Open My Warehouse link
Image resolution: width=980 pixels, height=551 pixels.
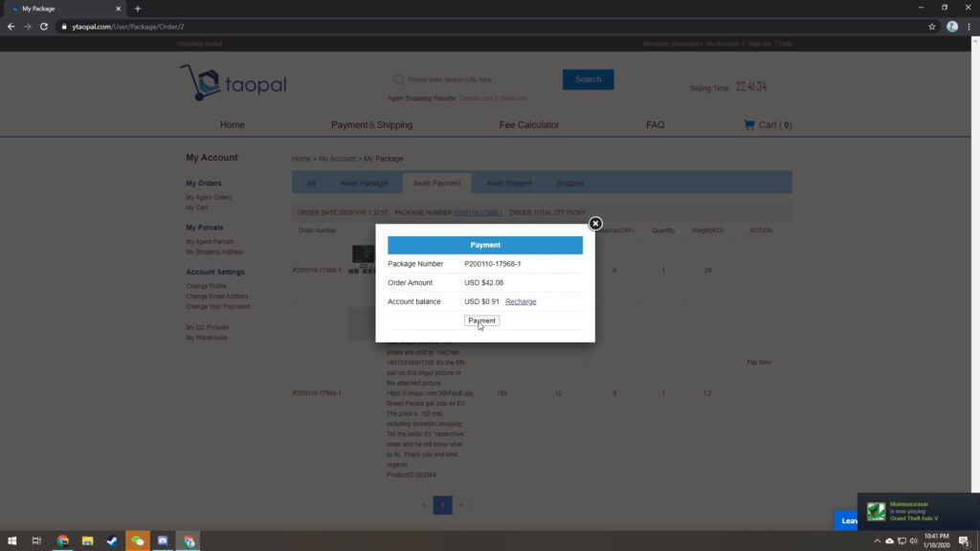207,338
